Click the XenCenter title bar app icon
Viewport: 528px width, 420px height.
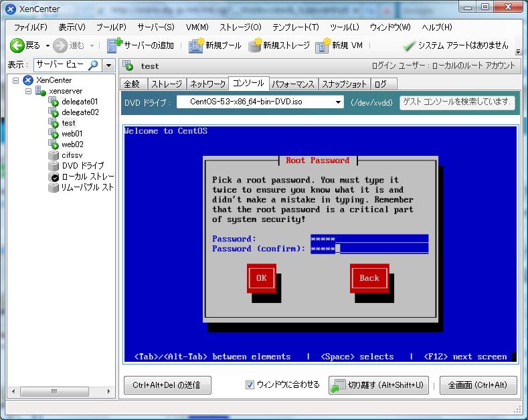11,9
